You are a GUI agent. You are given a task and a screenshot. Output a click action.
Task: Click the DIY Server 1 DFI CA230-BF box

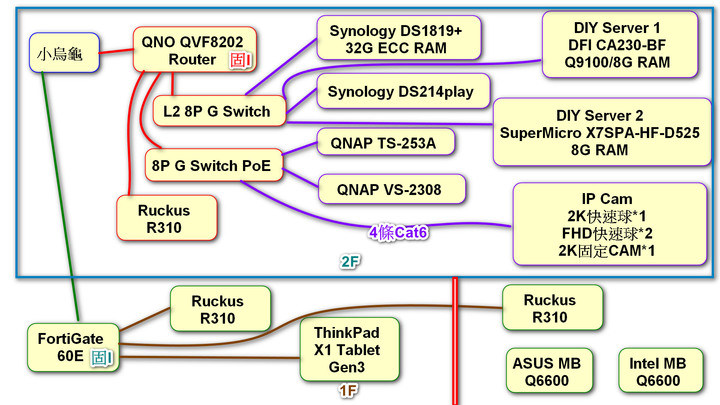[620, 45]
